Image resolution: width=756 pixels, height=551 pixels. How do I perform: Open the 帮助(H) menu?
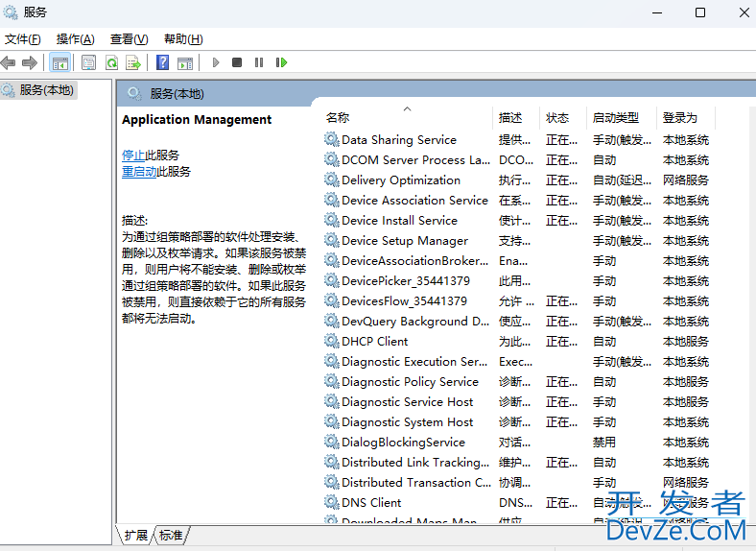pyautogui.click(x=183, y=39)
